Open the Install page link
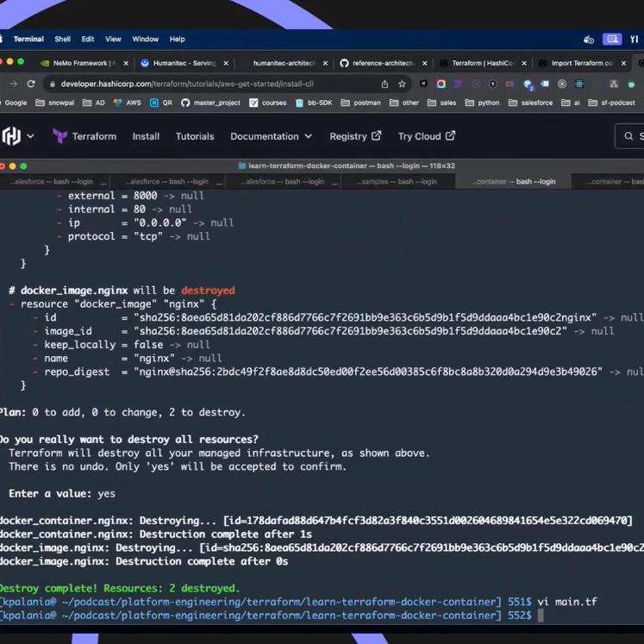 click(146, 136)
